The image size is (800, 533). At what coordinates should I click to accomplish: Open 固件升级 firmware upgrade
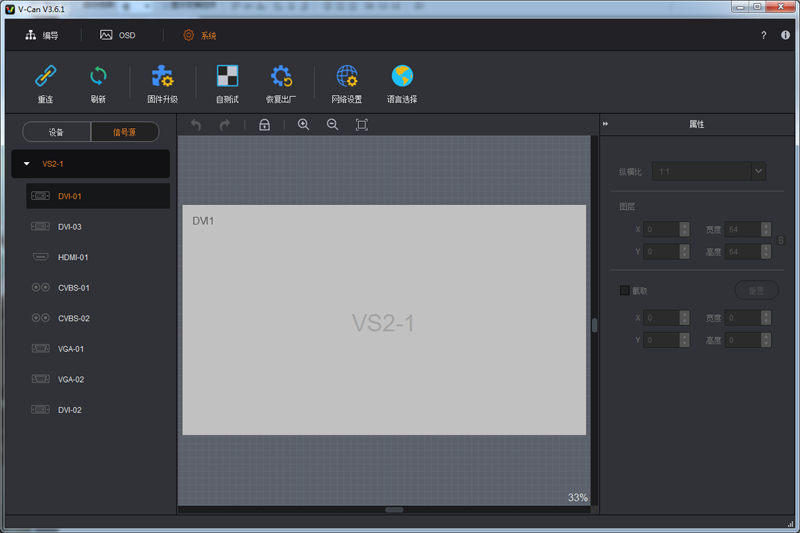pyautogui.click(x=162, y=78)
